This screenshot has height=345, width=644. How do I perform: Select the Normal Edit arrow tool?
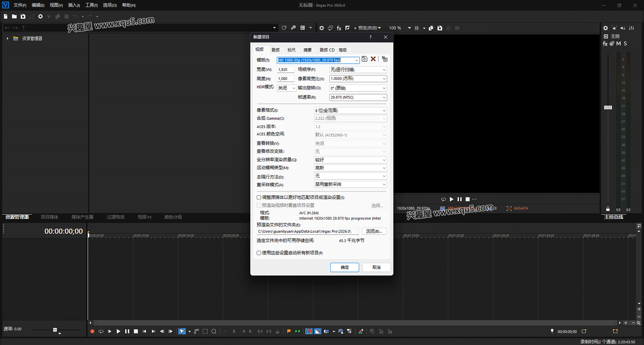pos(182,332)
